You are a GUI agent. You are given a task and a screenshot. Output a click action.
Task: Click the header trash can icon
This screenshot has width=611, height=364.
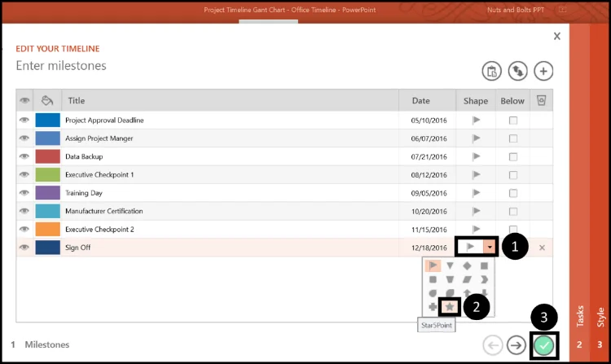541,100
